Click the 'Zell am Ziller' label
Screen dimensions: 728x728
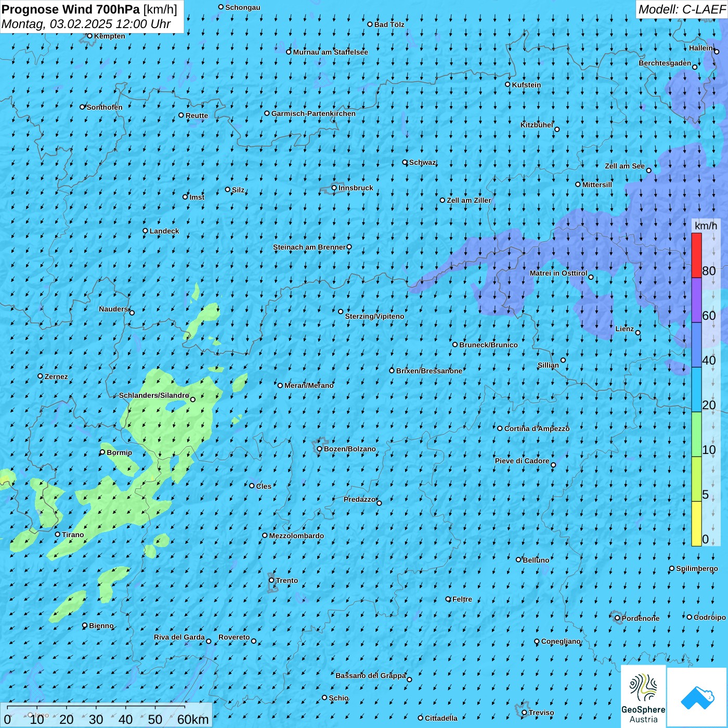tap(469, 200)
